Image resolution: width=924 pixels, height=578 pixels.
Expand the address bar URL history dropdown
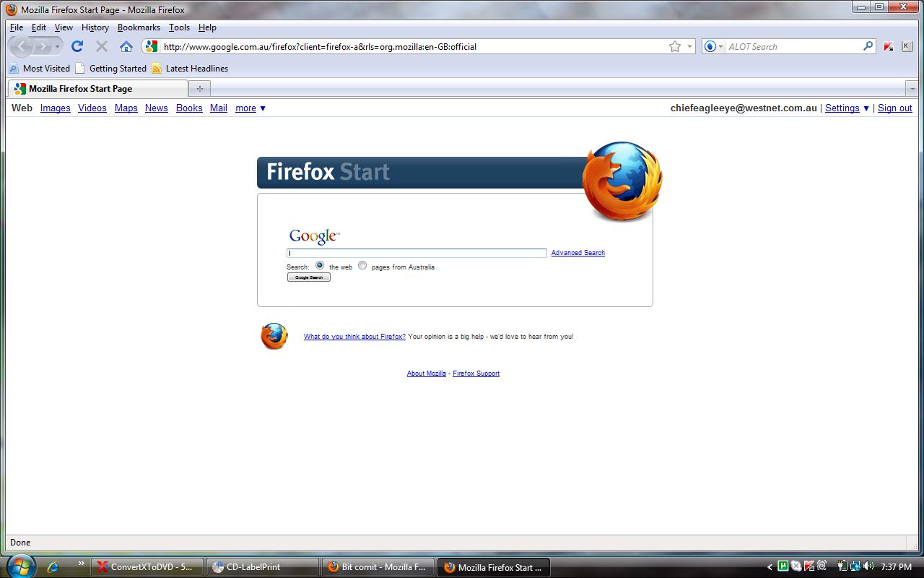[x=689, y=46]
